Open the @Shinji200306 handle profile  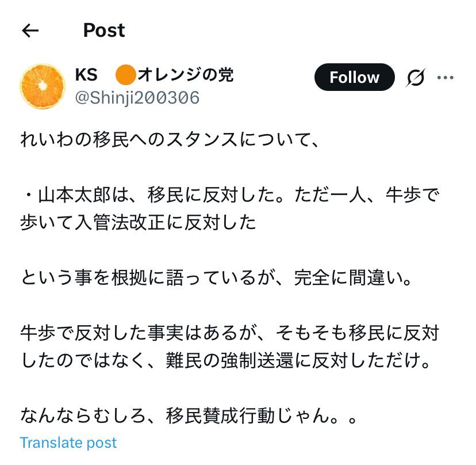point(137,98)
